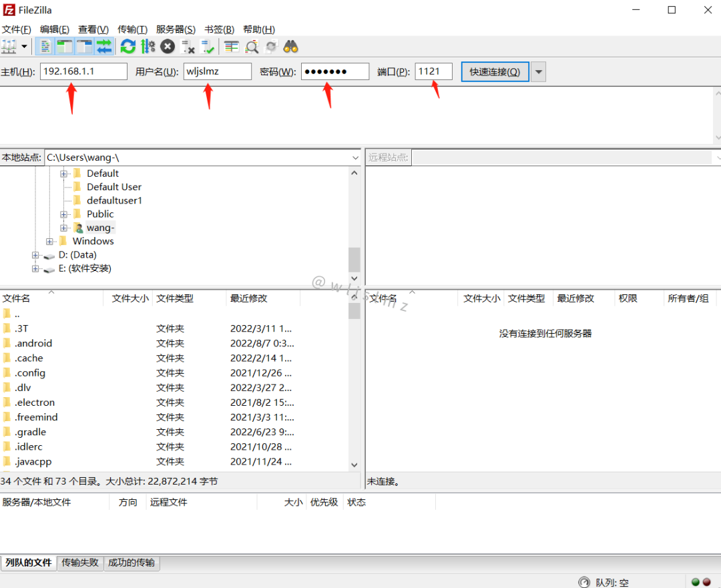
Task: Switch to the 列队的文件 tab
Action: 29,563
